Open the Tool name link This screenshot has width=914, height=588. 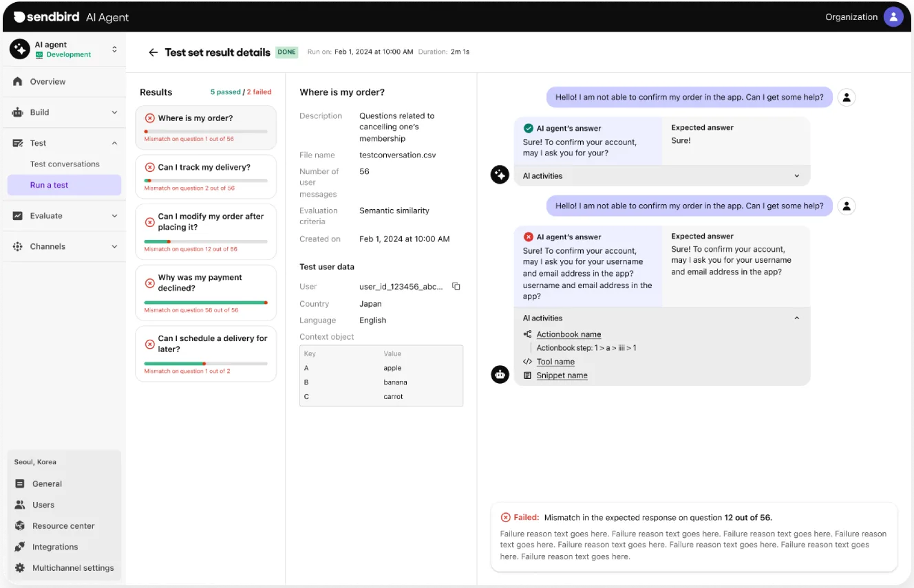(555, 362)
